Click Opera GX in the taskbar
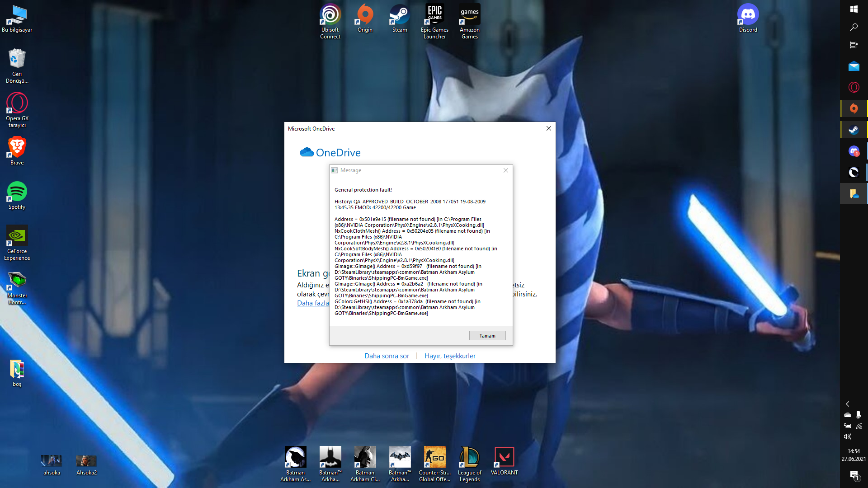The height and width of the screenshot is (488, 868). [x=854, y=87]
